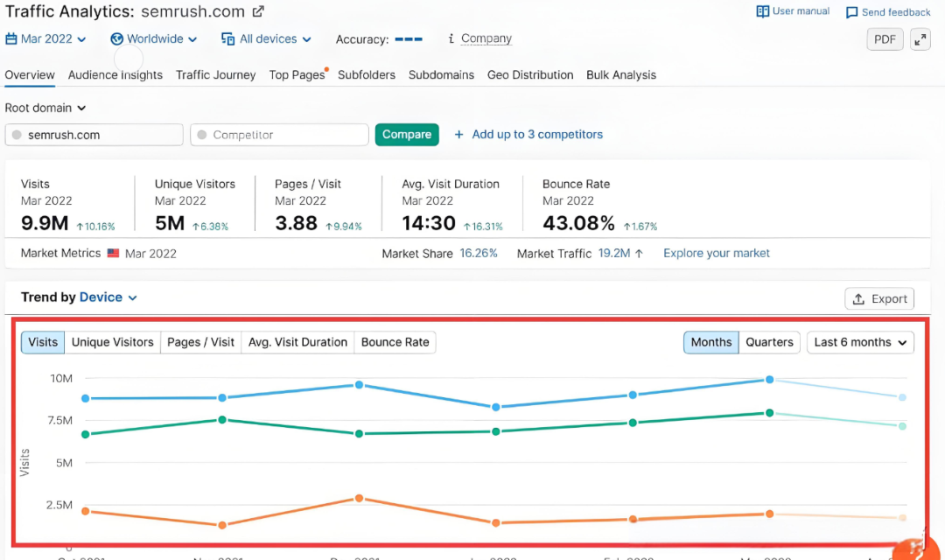This screenshot has height=560, width=945.
Task: Select Months time granularity
Action: pyautogui.click(x=711, y=342)
